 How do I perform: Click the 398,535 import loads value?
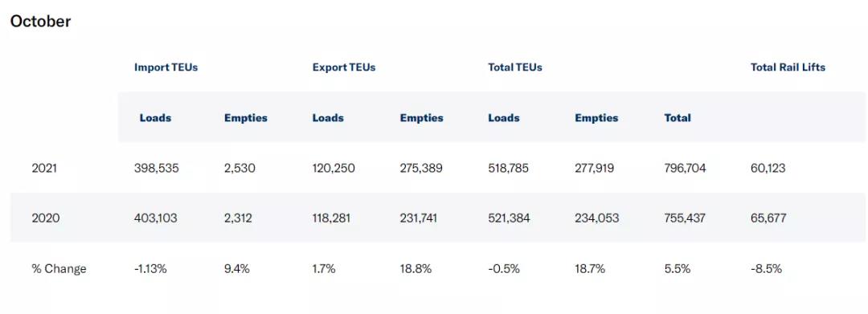point(157,168)
